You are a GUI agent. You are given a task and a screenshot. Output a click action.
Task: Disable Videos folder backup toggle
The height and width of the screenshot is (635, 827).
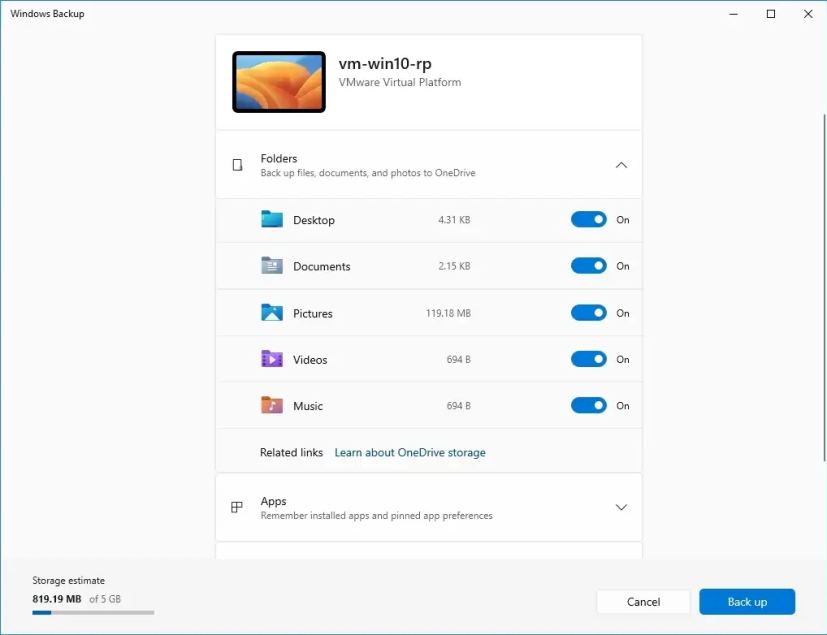pos(589,359)
